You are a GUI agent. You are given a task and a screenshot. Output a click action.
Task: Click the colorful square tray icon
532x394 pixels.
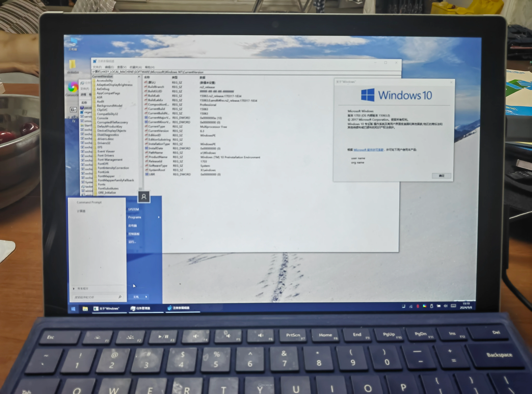[425, 306]
